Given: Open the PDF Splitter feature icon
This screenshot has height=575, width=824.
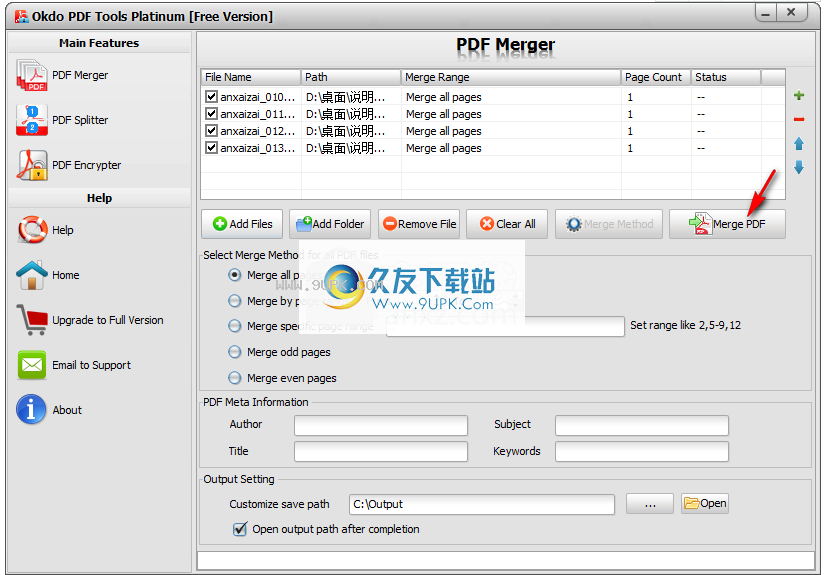Looking at the screenshot, I should pyautogui.click(x=32, y=120).
